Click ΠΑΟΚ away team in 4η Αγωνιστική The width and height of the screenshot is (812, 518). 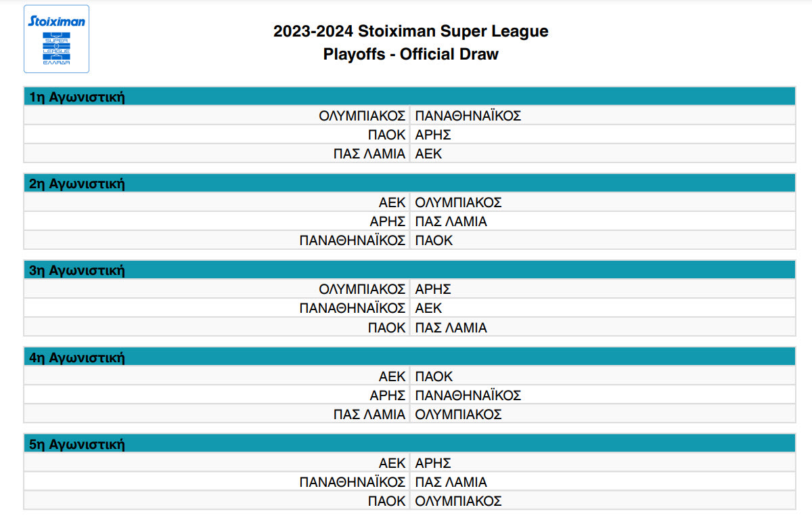[x=434, y=376]
